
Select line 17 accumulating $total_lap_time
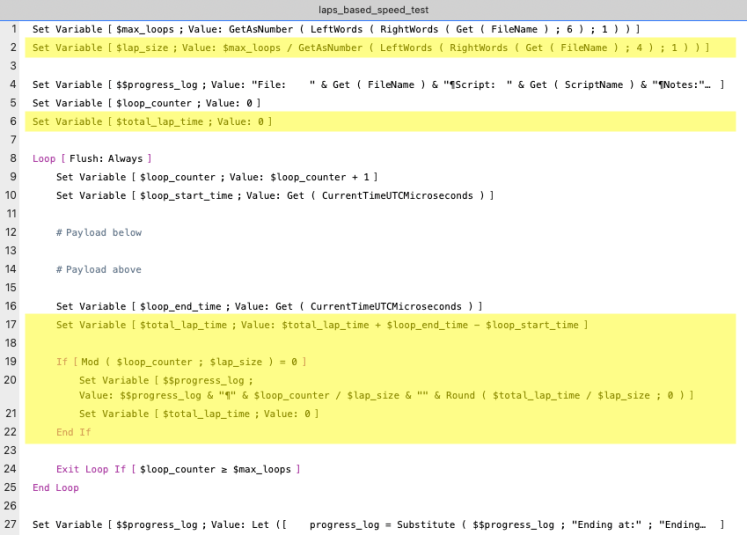pyautogui.click(x=322, y=325)
